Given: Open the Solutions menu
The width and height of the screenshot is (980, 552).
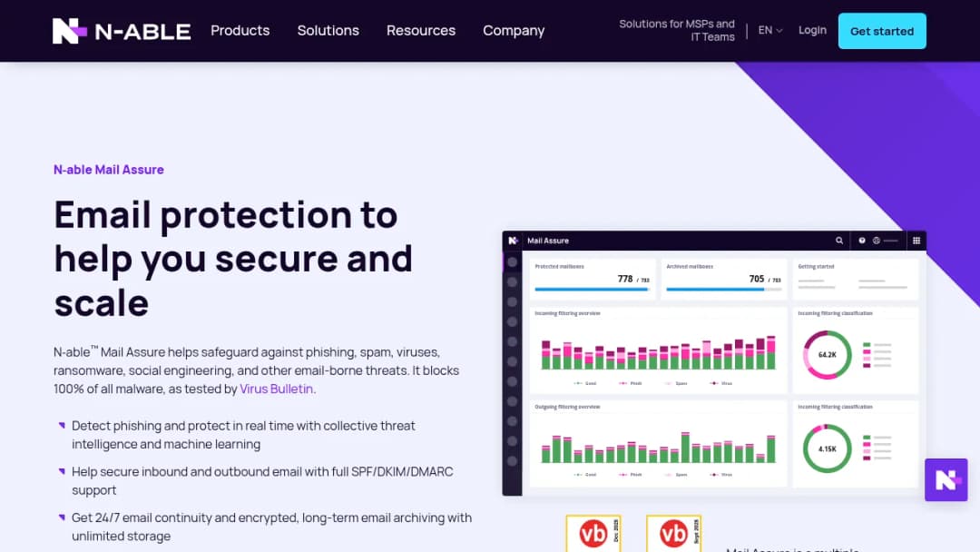Looking at the screenshot, I should click(x=328, y=31).
